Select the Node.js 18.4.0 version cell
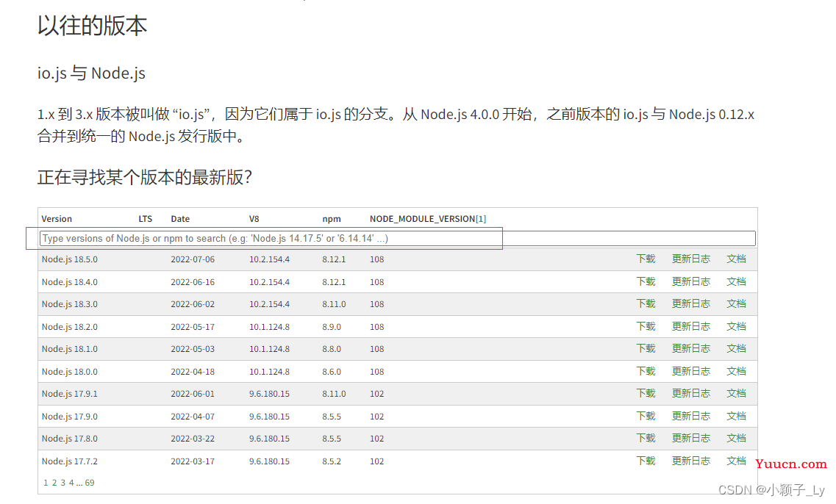836x504 pixels. (x=70, y=282)
